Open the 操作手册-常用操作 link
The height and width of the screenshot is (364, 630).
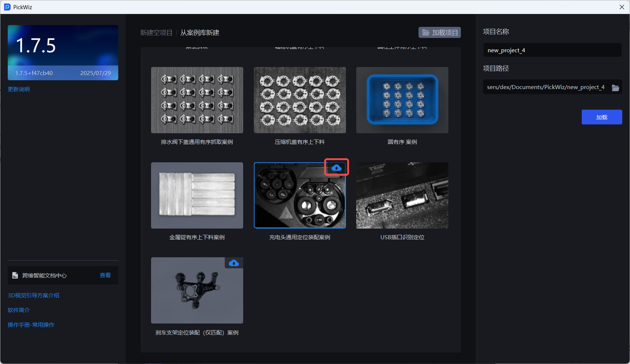31,325
